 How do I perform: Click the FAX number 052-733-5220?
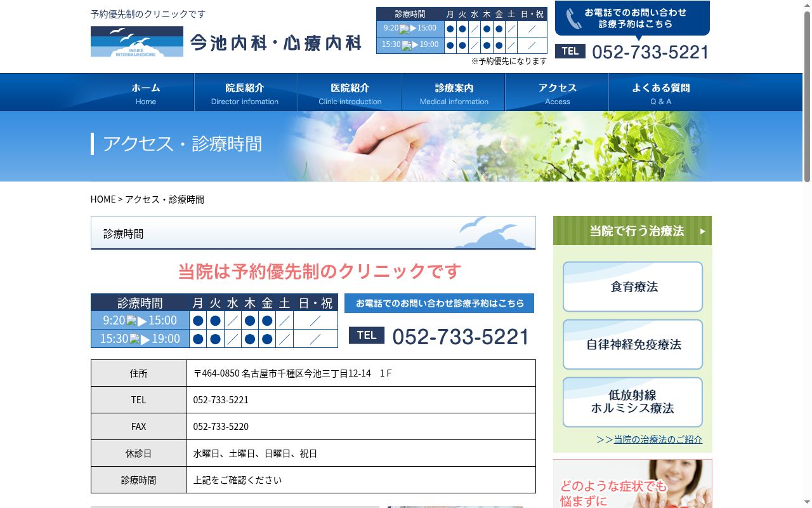point(221,427)
